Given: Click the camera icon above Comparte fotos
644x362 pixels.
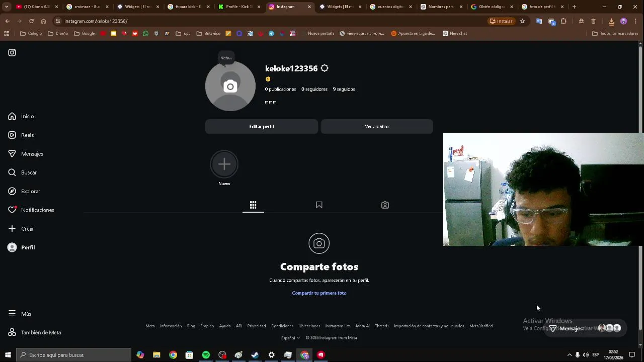Looking at the screenshot, I should [x=319, y=244].
